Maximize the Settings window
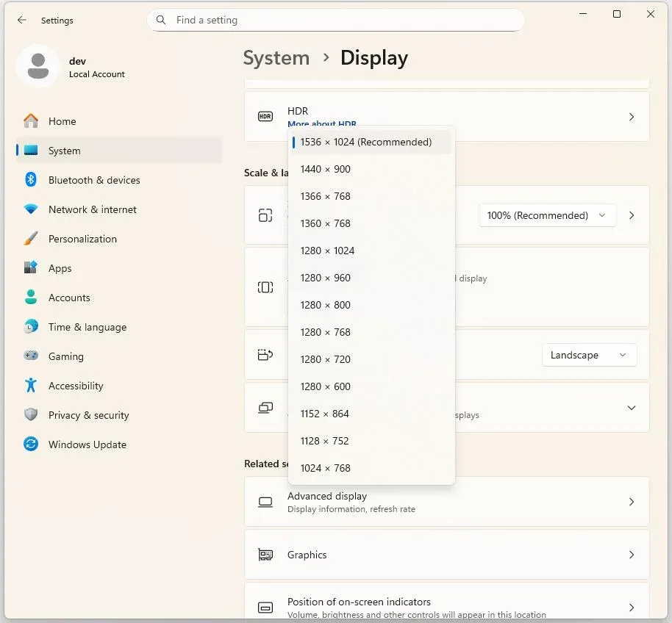The width and height of the screenshot is (672, 623). coord(617,14)
